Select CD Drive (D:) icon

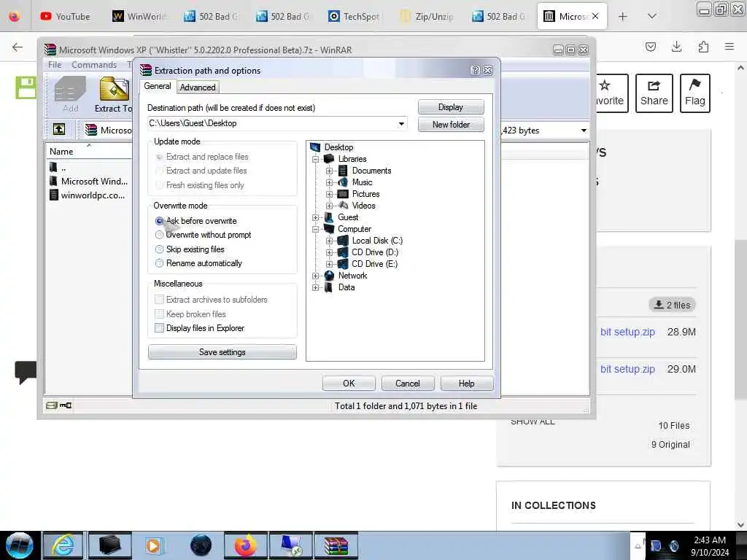click(x=343, y=252)
